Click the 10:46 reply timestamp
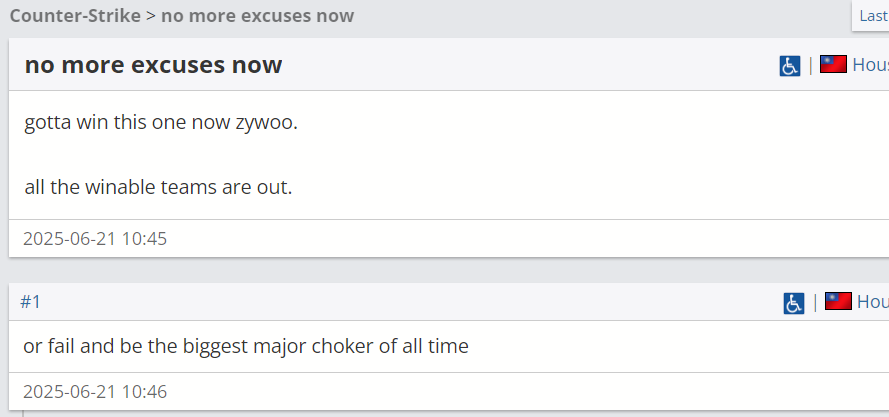The image size is (889, 417). 95,391
